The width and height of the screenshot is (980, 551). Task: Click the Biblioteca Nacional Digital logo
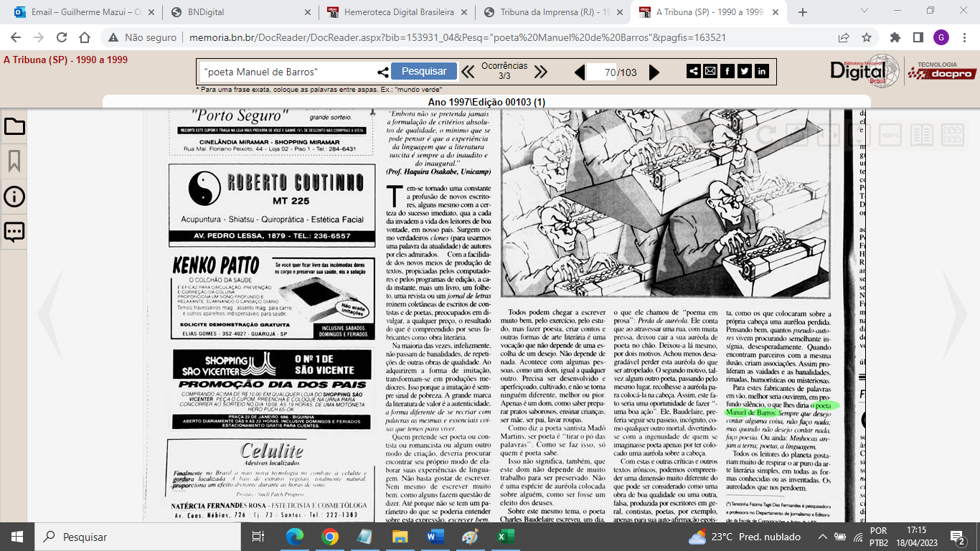click(x=864, y=70)
